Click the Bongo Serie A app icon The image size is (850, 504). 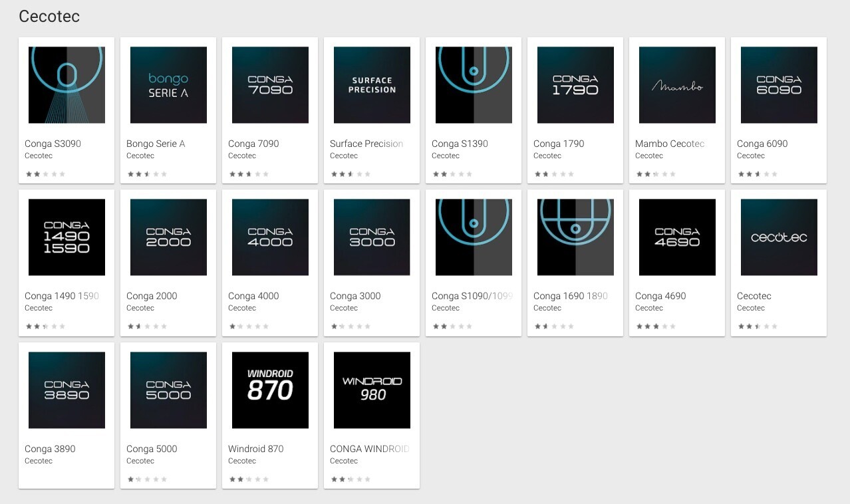click(x=168, y=85)
